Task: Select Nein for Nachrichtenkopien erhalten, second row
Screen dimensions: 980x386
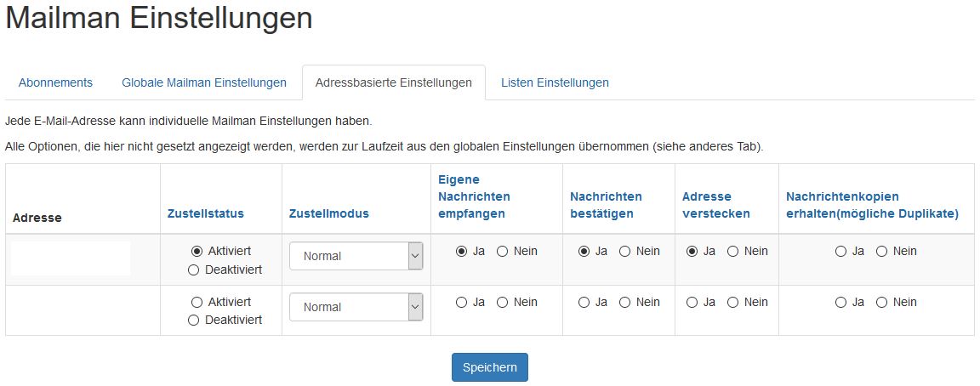Action: tap(882, 302)
